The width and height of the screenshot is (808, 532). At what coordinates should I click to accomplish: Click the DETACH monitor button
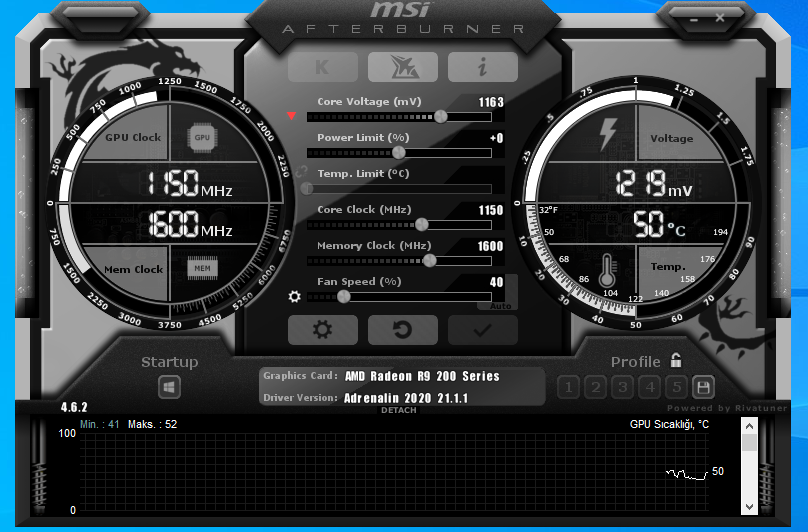tap(399, 410)
